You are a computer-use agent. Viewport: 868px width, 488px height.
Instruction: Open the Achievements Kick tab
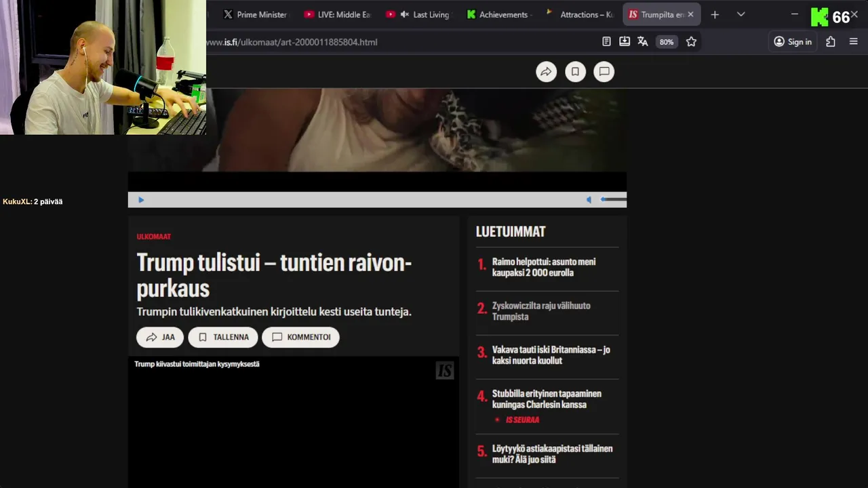click(499, 14)
